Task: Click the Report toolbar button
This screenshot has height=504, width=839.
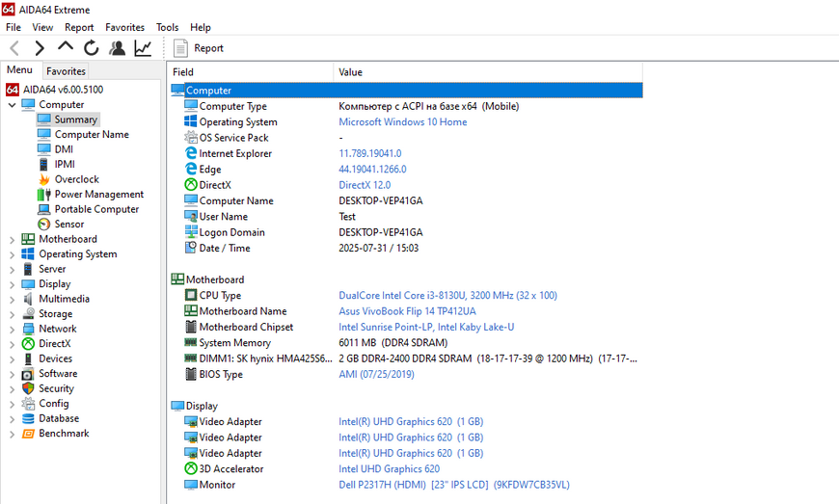Action: click(199, 48)
